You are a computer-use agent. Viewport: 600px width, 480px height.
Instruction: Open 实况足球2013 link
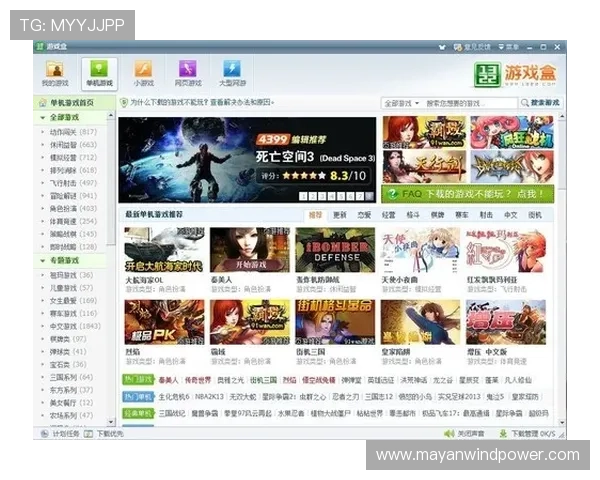(x=459, y=397)
